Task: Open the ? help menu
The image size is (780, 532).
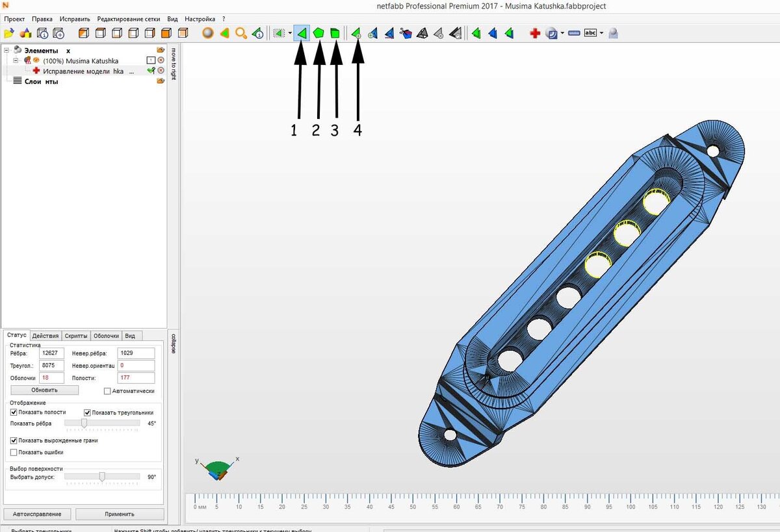Action: [224, 19]
